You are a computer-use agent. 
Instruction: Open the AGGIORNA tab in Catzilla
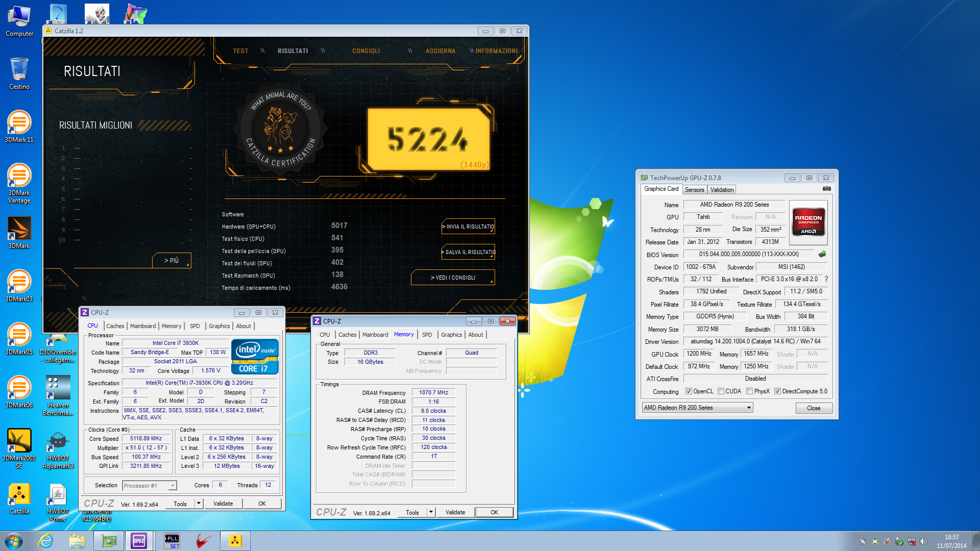[x=440, y=51]
